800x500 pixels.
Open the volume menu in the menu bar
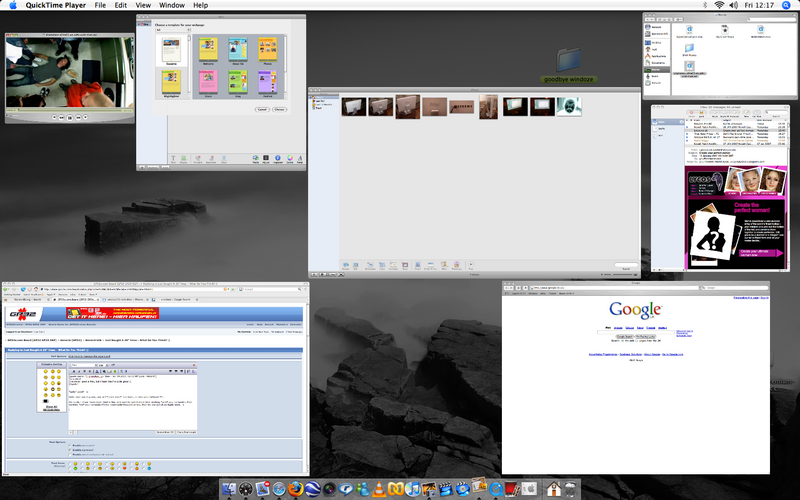coord(734,6)
